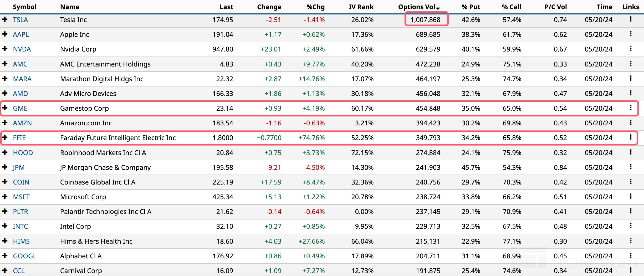
Task: Open the three-dot links menu for TSLA
Action: pos(630,19)
